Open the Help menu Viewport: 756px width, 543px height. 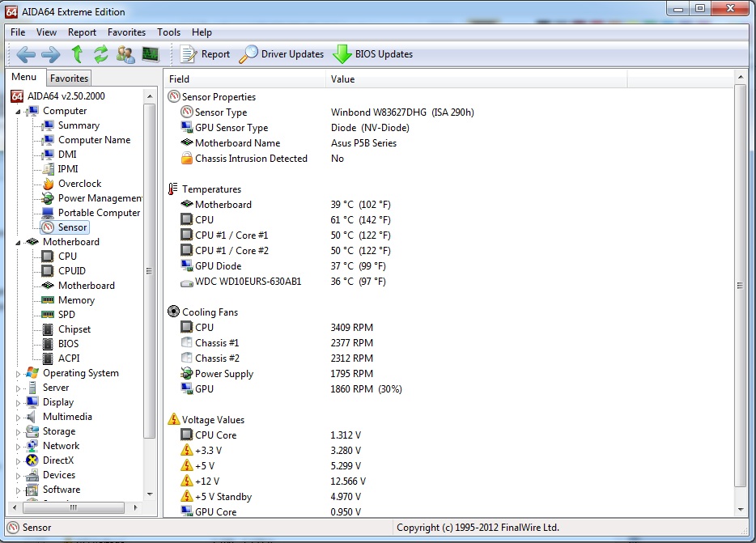(202, 32)
